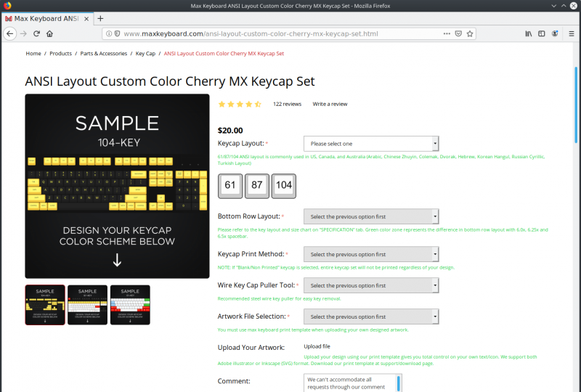Open the site information icon in address bar

coord(109,33)
